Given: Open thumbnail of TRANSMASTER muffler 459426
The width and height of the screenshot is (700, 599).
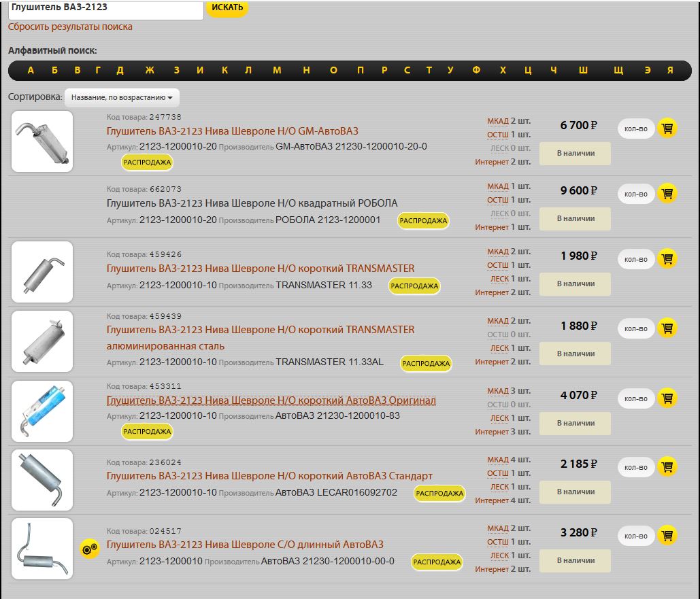Looking at the screenshot, I should [x=42, y=272].
